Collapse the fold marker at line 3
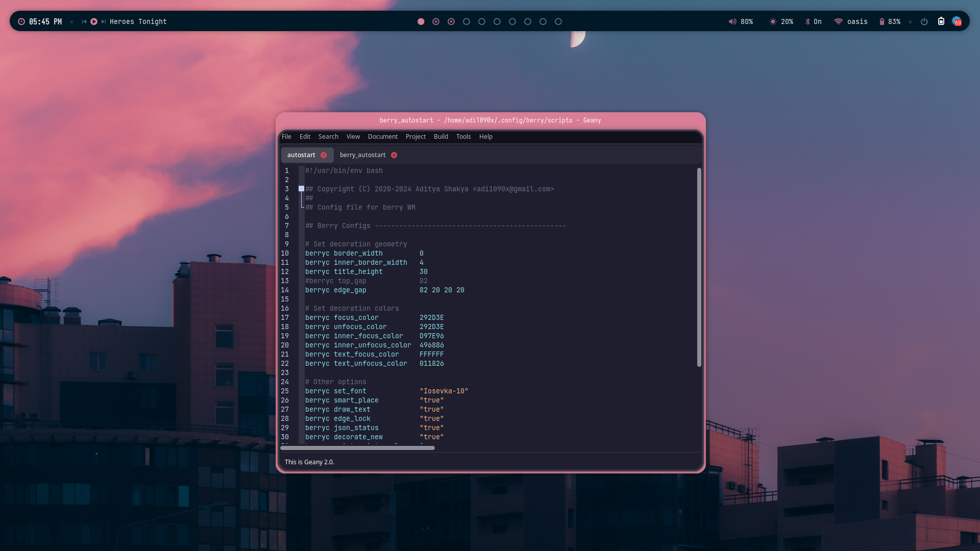 point(301,189)
